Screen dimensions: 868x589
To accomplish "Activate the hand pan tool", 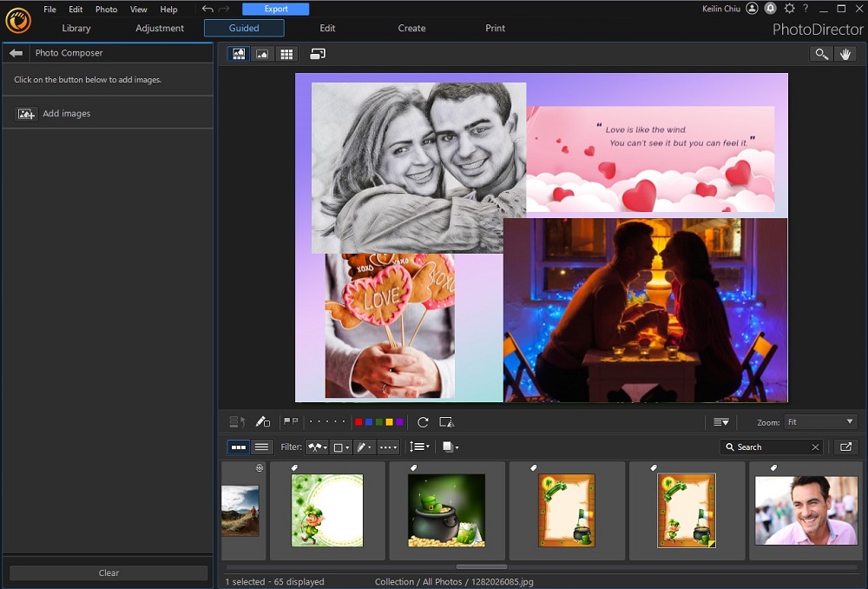I will click(x=845, y=54).
